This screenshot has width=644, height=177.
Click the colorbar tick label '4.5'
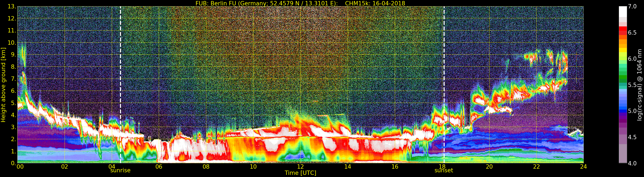click(x=632, y=137)
